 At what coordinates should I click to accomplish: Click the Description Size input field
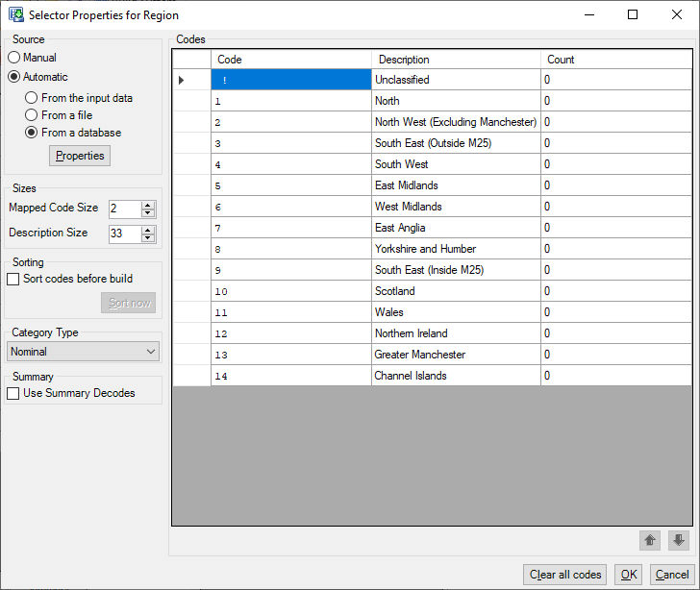pyautogui.click(x=125, y=234)
